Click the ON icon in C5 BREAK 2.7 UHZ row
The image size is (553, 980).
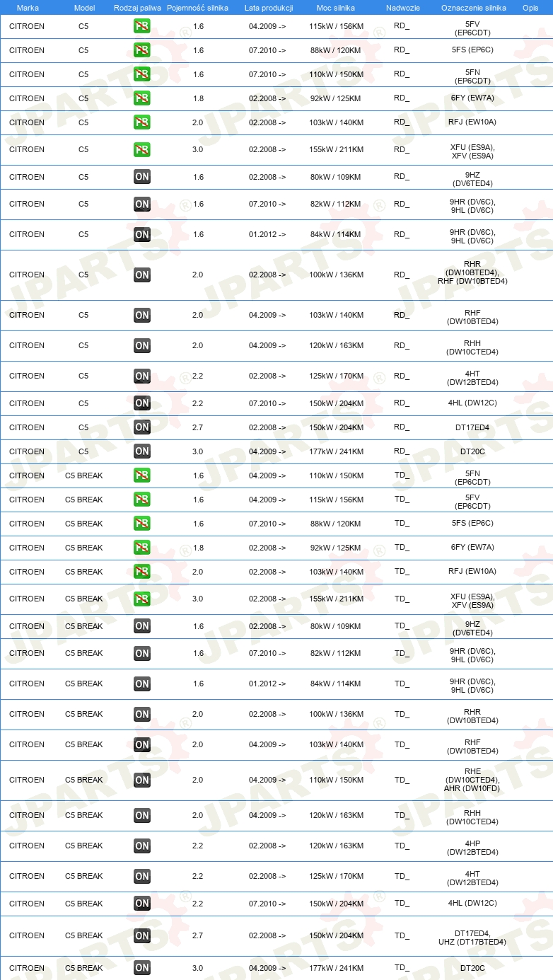click(x=142, y=936)
